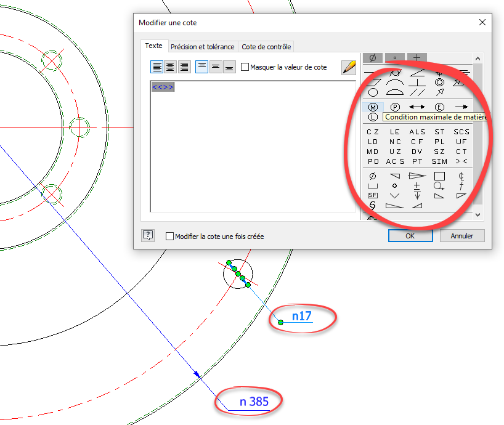Check 'Masquer la valeur de cote'

tap(245, 67)
